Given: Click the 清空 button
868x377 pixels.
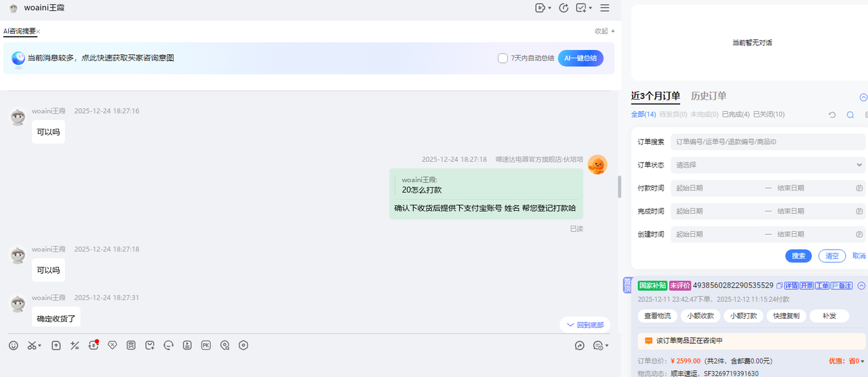Looking at the screenshot, I should (x=832, y=256).
